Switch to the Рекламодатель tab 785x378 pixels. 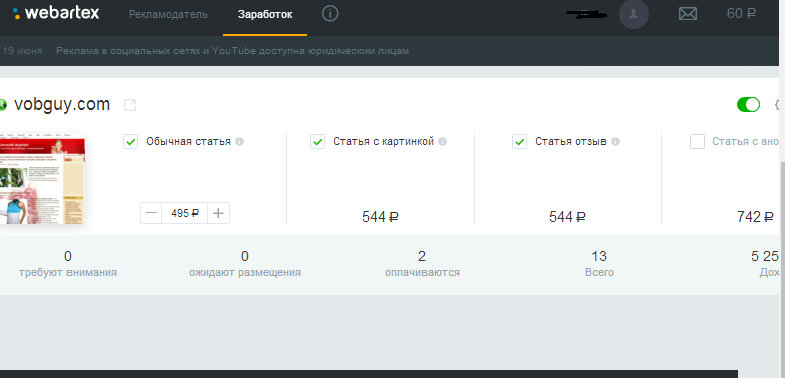point(168,15)
